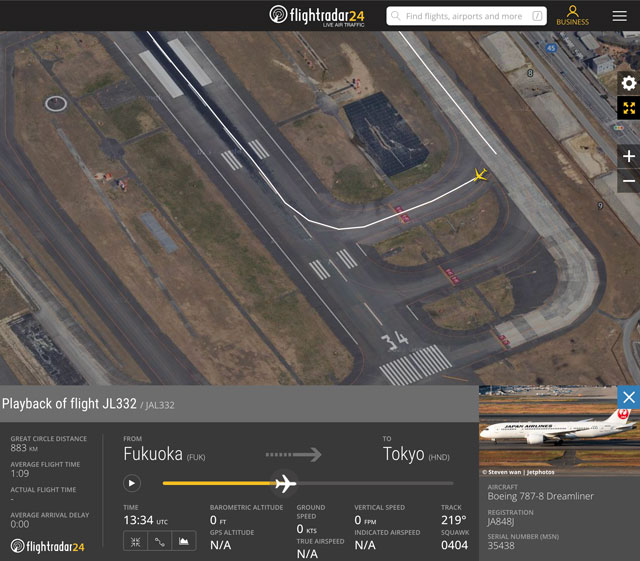The image size is (640, 561).
Task: Show the altitude and speed graph
Action: click(183, 541)
